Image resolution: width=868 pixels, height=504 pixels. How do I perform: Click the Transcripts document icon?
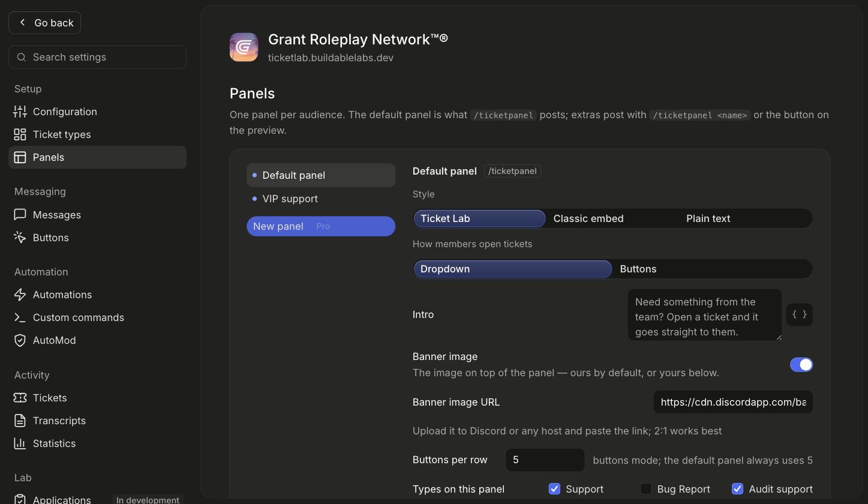(x=20, y=421)
